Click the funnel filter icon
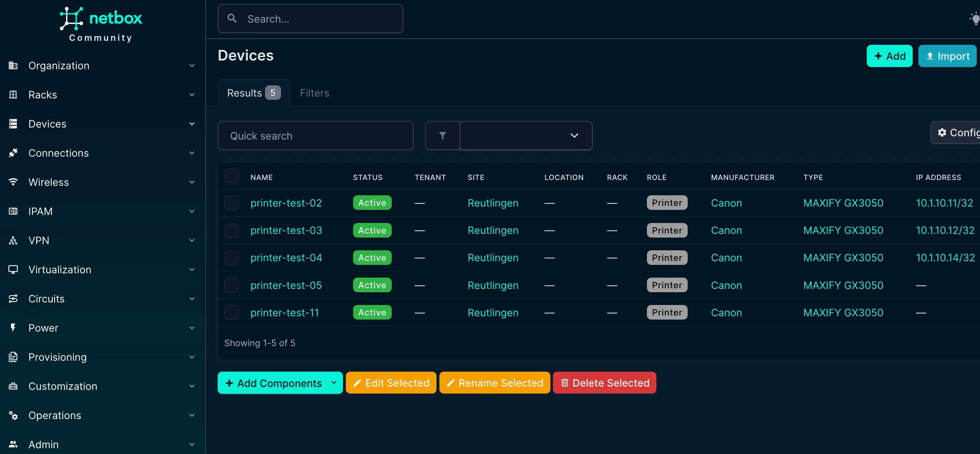Screen dimensions: 980x454 pos(442,136)
